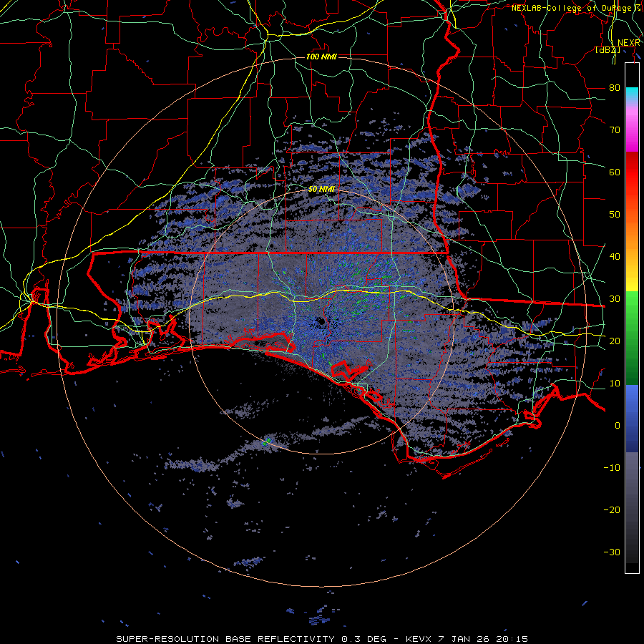
Task: Click the "0.3 DEG" elevation text
Action: [x=364, y=639]
